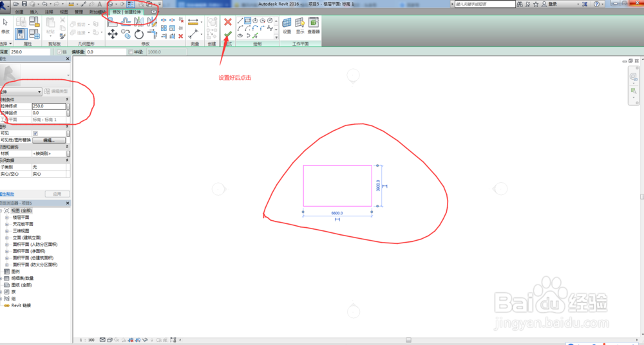Viewport: 644px width, 345px height.
Task: Click the Mirror Draw Axis tool
Action: click(x=152, y=22)
